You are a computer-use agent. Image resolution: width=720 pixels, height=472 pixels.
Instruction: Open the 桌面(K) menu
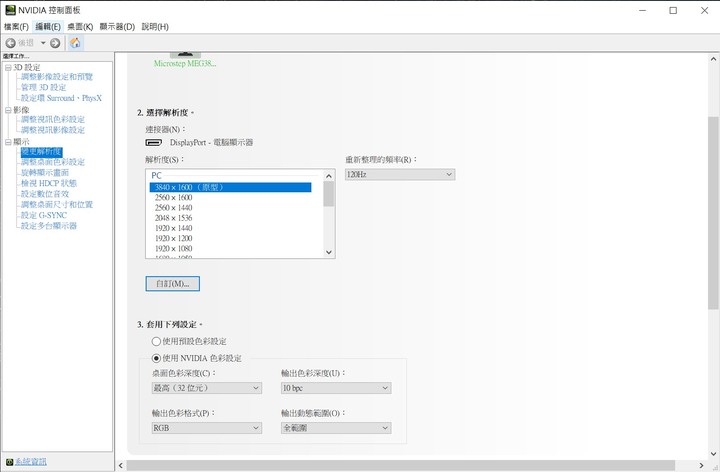click(80, 27)
